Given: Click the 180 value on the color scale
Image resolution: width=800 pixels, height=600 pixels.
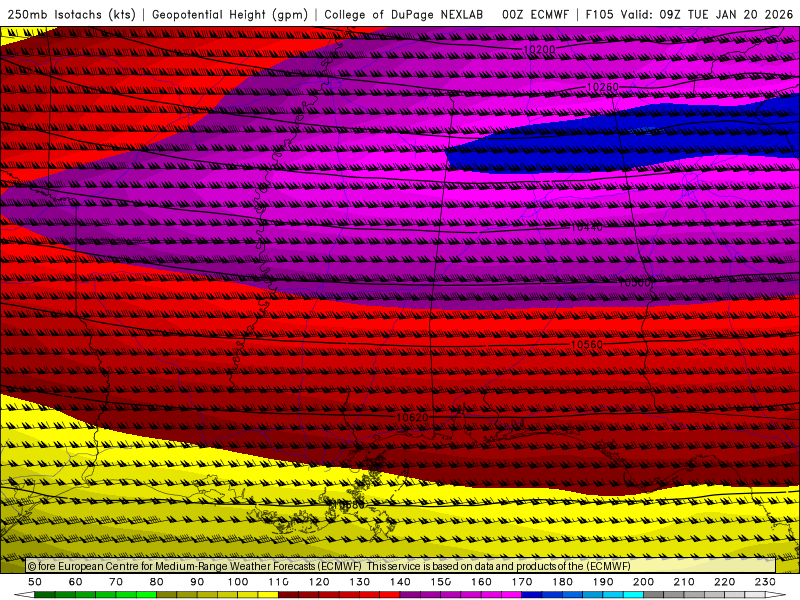Looking at the screenshot, I should click(x=562, y=582).
